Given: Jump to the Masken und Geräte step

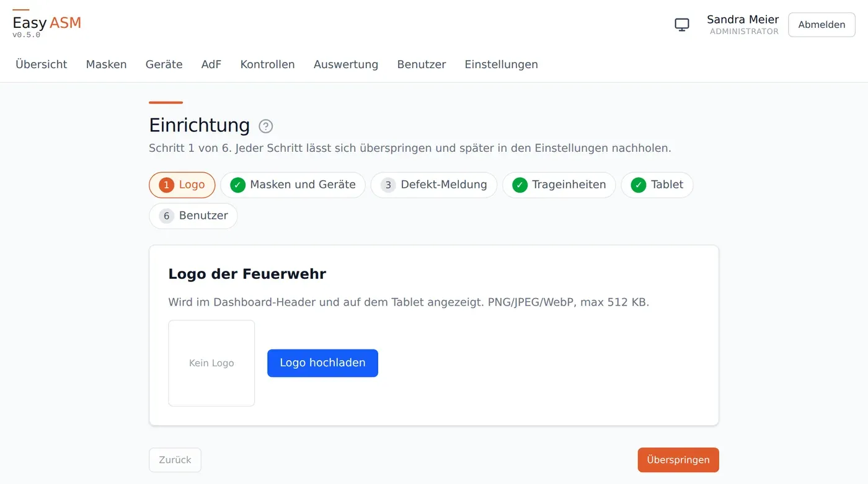Looking at the screenshot, I should pyautogui.click(x=293, y=185).
